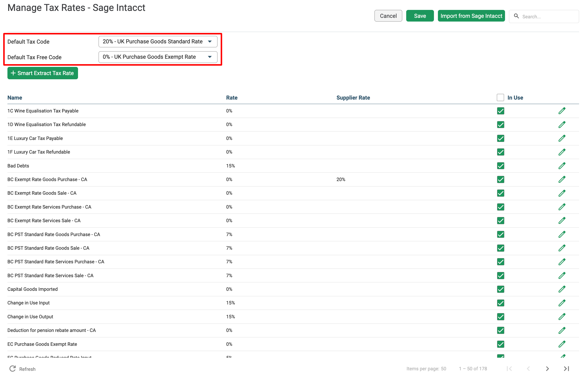
Task: Edit Change in Use Input tax rate
Action: (x=562, y=303)
